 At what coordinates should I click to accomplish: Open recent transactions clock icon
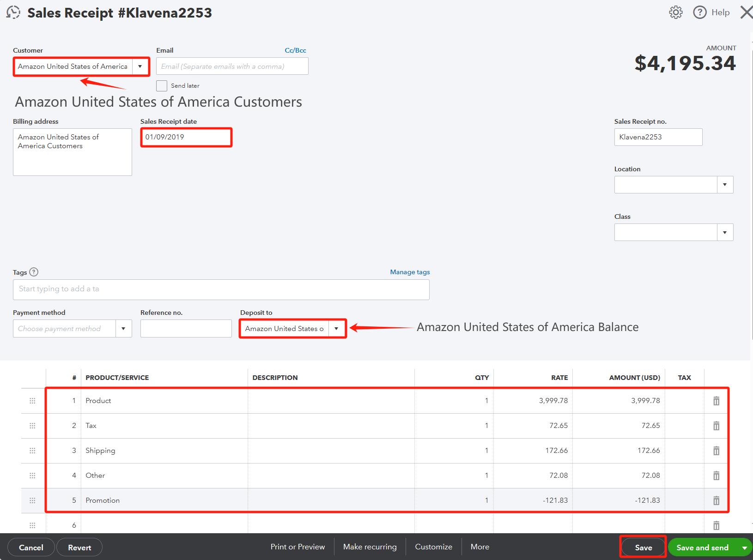[13, 12]
